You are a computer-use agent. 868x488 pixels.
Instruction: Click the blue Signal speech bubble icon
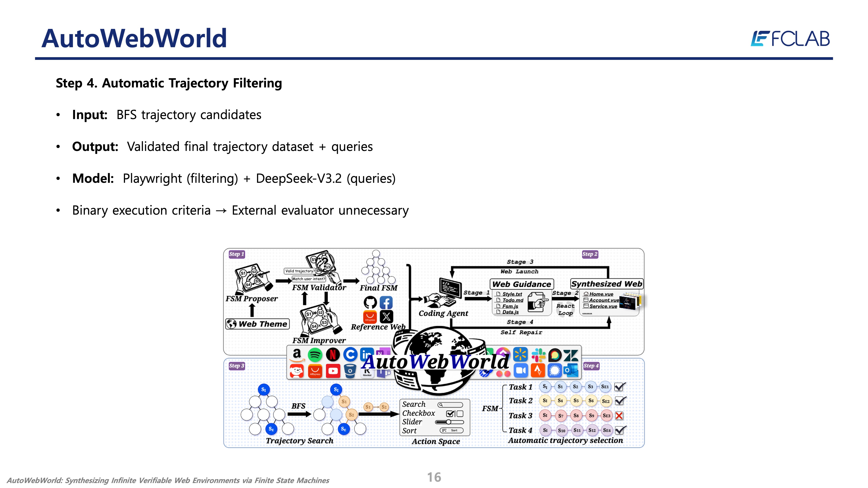(555, 371)
